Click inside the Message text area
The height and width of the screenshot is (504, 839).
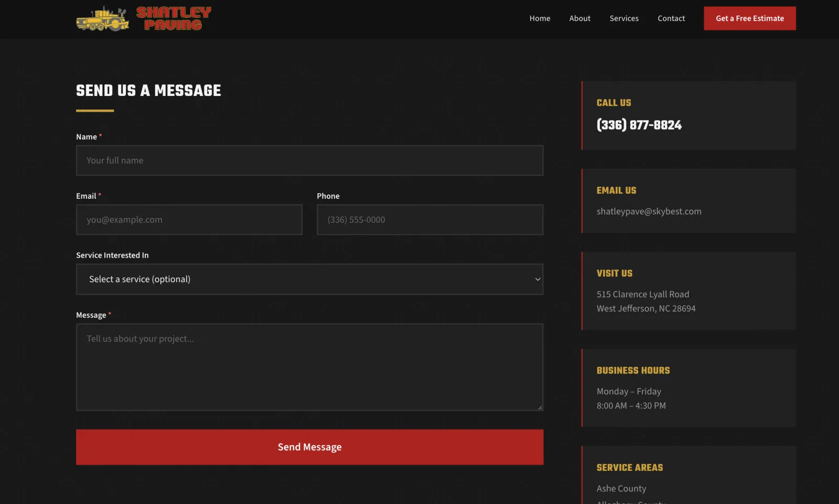[309, 367]
